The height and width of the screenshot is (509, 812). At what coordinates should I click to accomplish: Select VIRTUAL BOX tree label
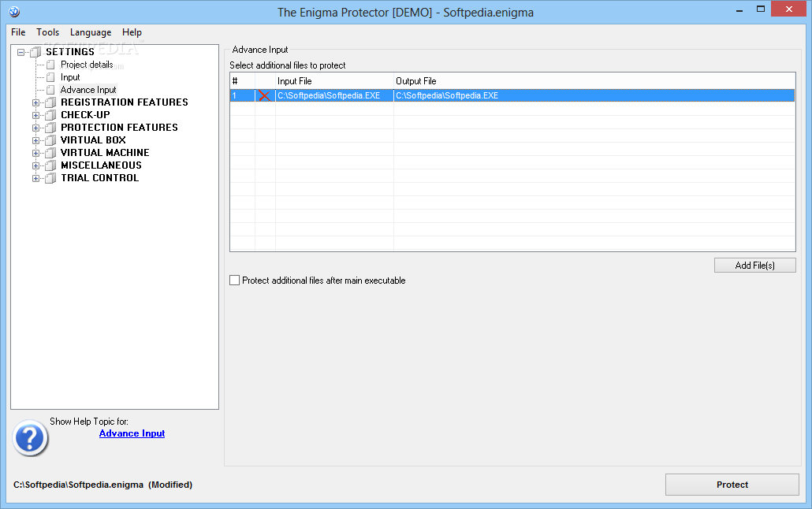click(x=93, y=139)
